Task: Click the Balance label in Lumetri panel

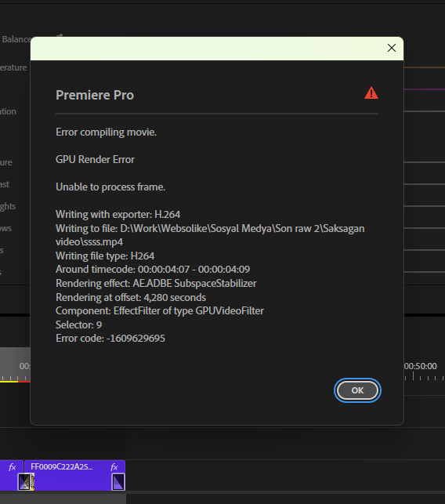Action: pyautogui.click(x=16, y=39)
